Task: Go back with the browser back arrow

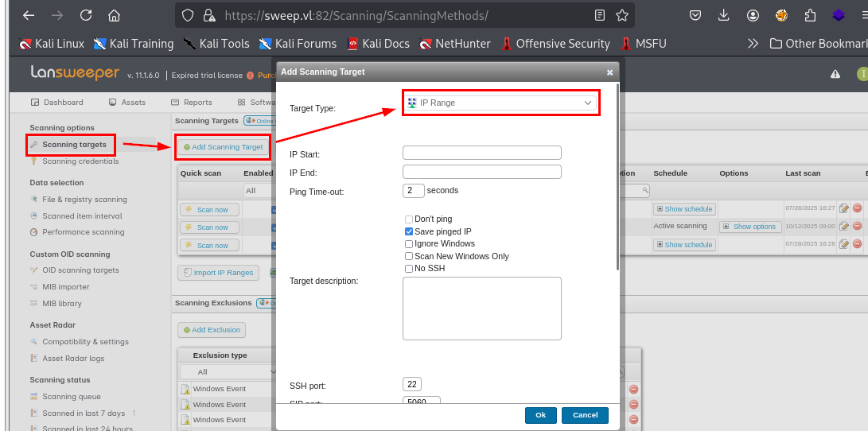Action: 28,15
